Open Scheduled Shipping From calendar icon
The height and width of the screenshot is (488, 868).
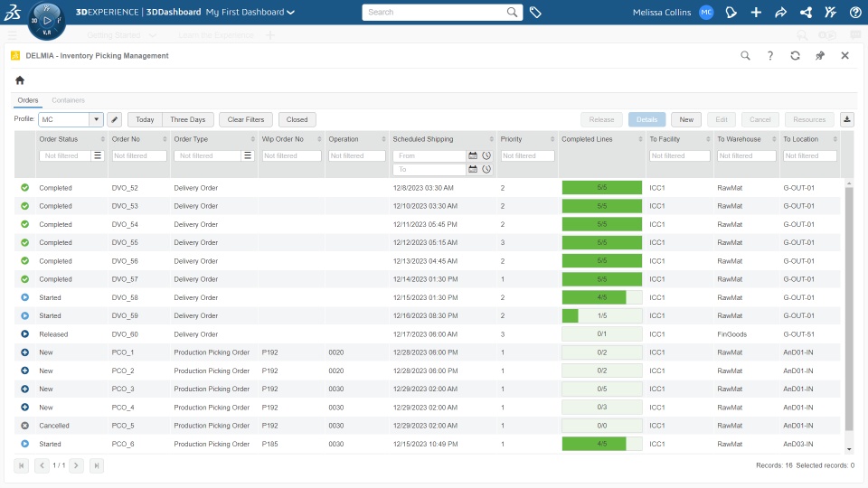point(473,156)
